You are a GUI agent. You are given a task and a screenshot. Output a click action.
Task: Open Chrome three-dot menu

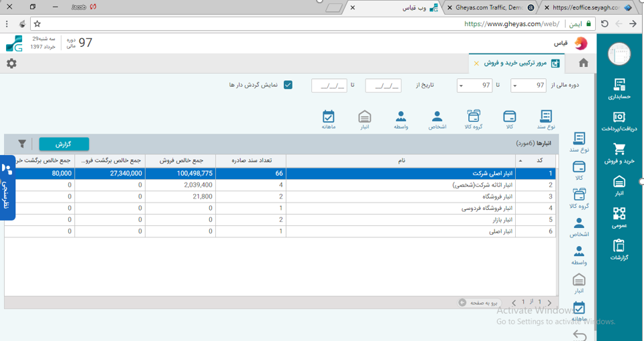(x=7, y=24)
